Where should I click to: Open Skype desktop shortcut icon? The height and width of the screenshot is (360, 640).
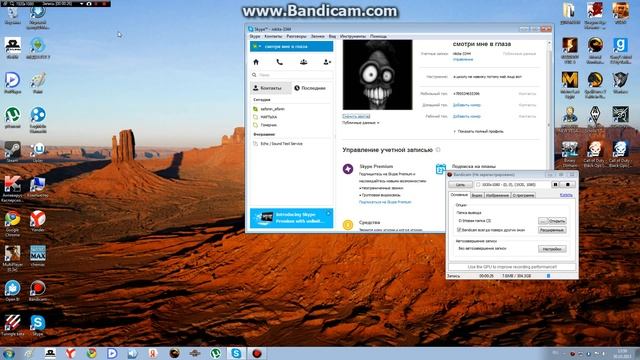(x=38, y=323)
